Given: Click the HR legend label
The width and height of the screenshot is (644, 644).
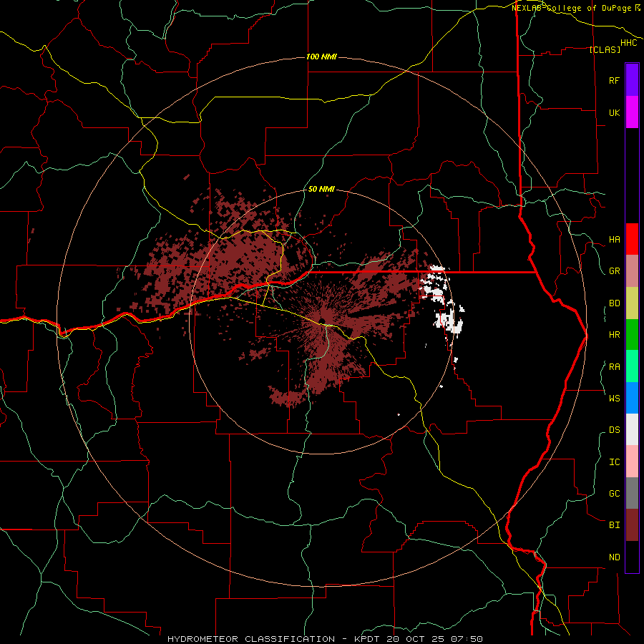Looking at the screenshot, I should [x=614, y=335].
